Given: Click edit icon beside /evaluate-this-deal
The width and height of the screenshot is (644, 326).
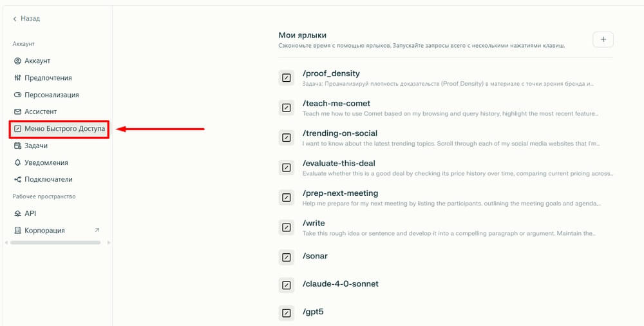Looking at the screenshot, I should (x=287, y=168).
